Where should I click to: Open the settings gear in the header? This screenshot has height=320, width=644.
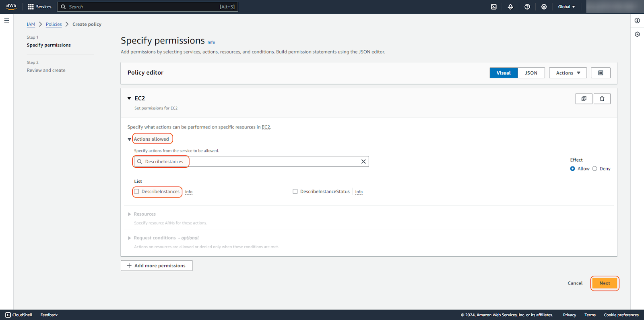pyautogui.click(x=544, y=7)
